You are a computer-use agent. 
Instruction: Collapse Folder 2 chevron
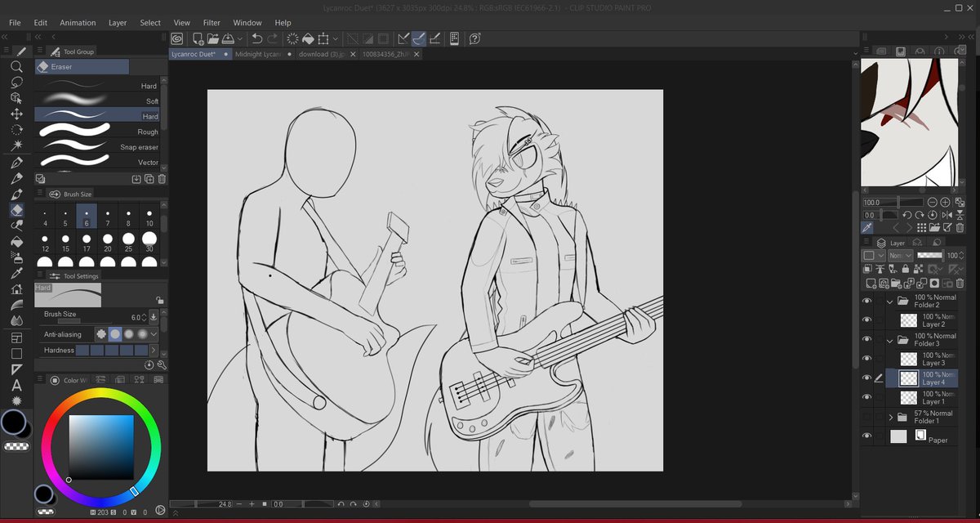coord(890,301)
